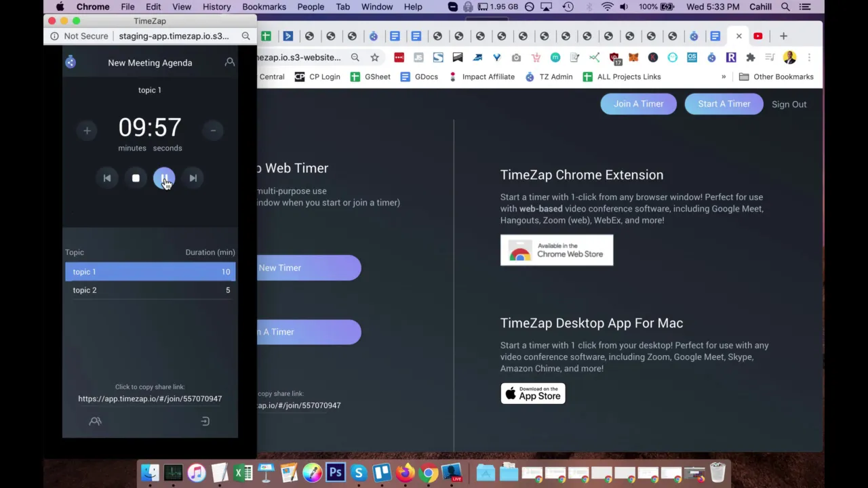Open the GDocs bookmark
The image size is (868, 488).
coord(419,77)
